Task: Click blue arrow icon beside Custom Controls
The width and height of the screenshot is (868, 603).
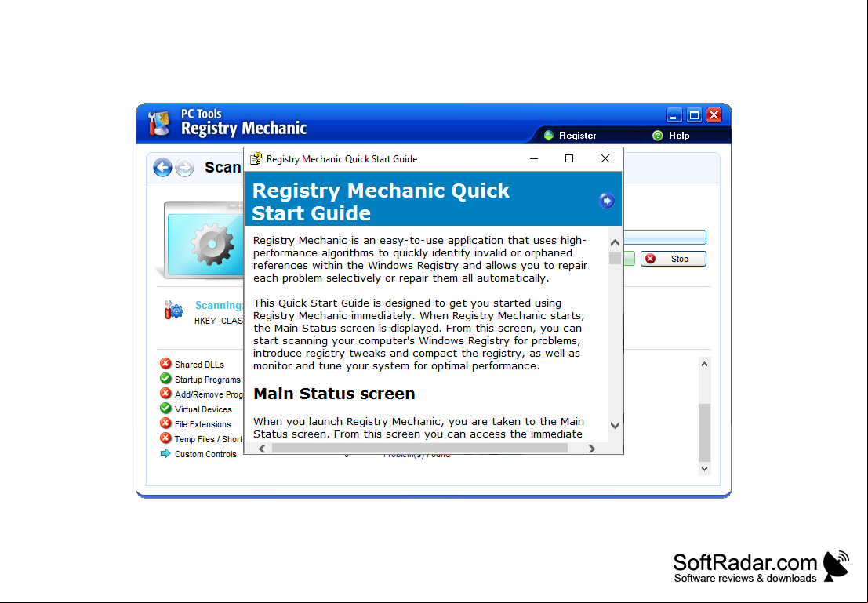Action: (x=165, y=453)
